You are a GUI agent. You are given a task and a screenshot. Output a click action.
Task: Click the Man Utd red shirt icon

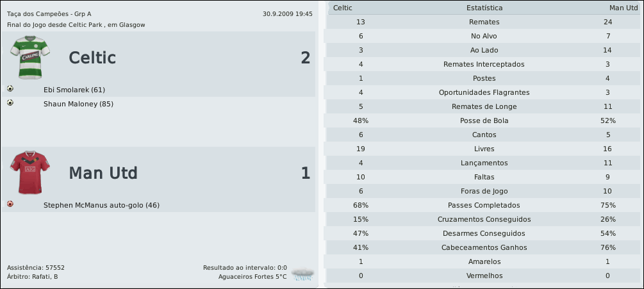tap(26, 172)
